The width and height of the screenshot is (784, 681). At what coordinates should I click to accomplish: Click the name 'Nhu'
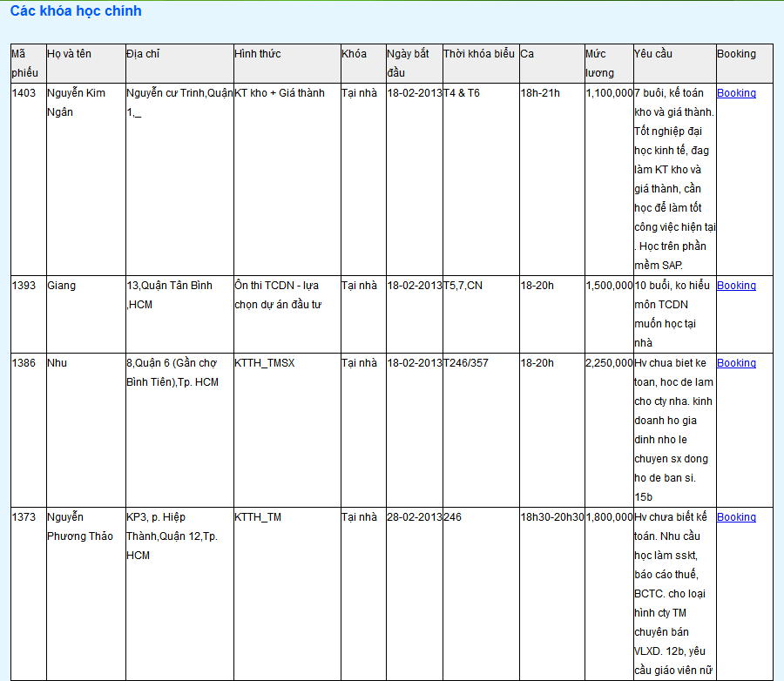(57, 363)
